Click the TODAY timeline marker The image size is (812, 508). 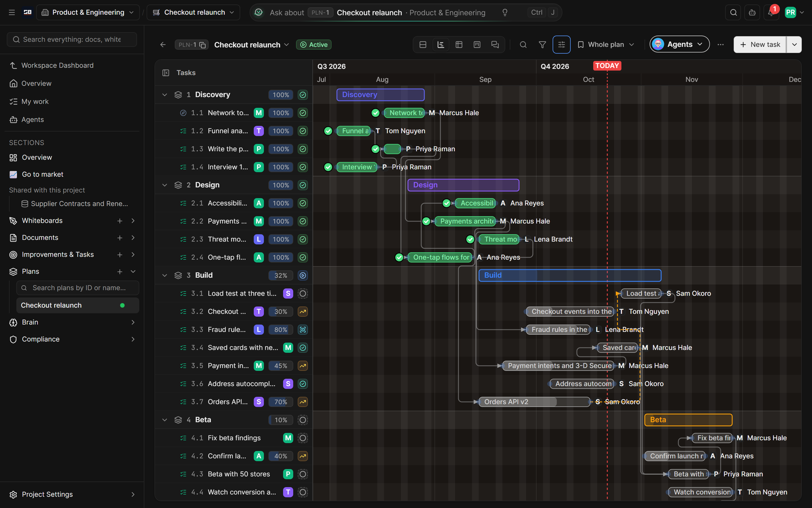(607, 65)
